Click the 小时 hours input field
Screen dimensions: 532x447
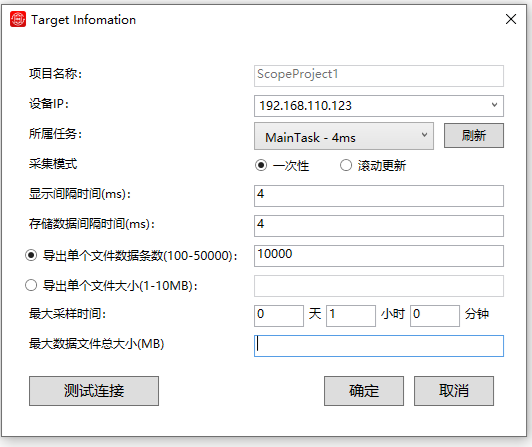(351, 316)
